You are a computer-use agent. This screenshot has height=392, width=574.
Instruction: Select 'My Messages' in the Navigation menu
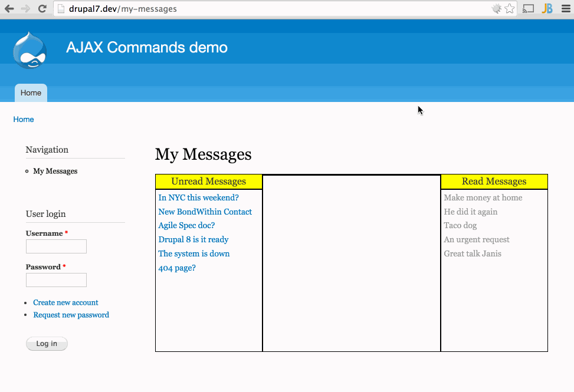click(55, 170)
